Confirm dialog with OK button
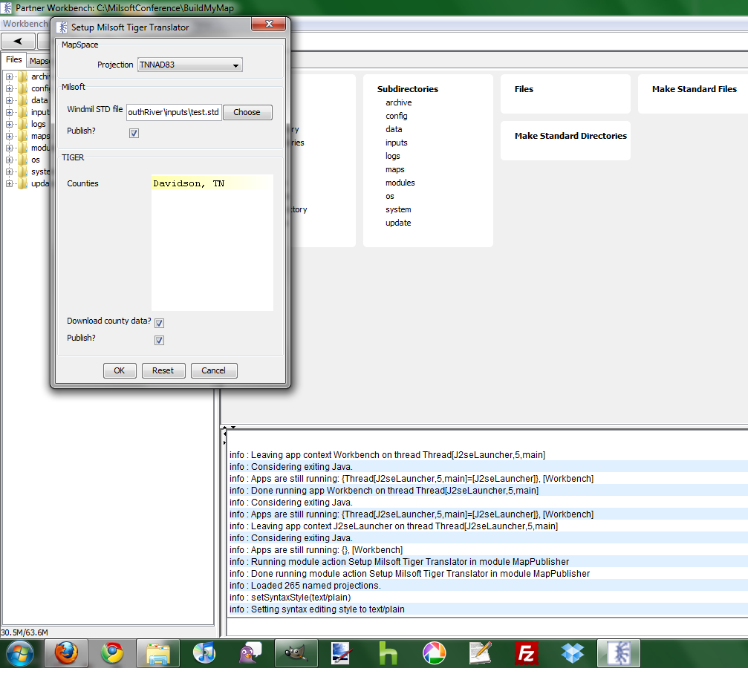The width and height of the screenshot is (748, 700). coord(120,370)
